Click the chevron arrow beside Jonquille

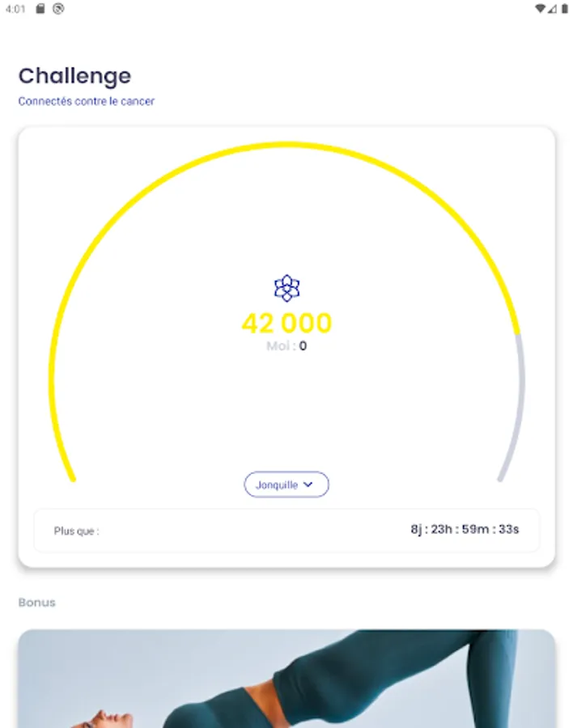[308, 485]
